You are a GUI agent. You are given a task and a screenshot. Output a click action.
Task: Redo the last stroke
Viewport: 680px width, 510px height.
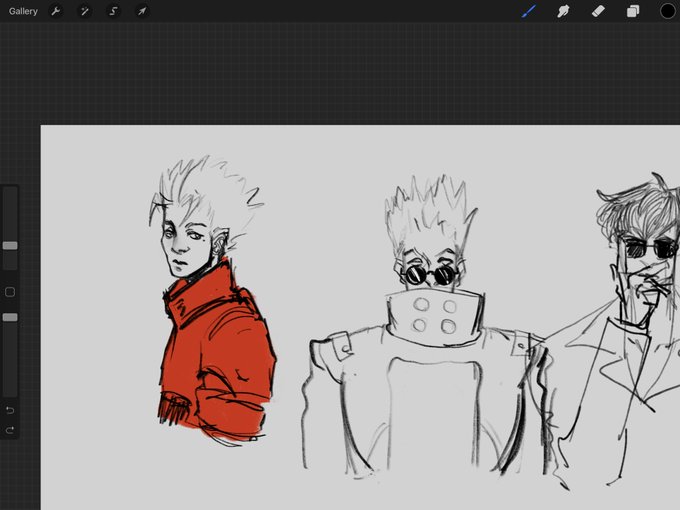[10, 430]
